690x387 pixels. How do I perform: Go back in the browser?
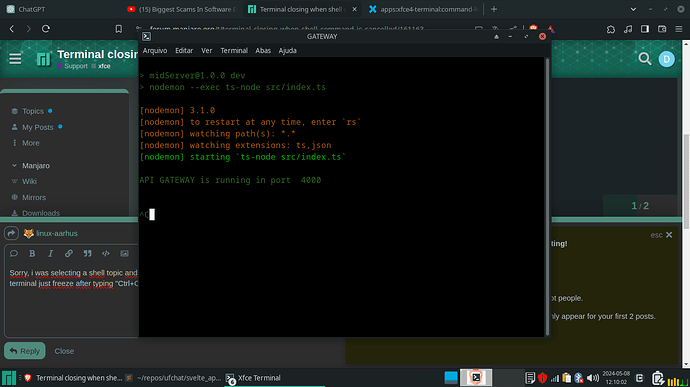pos(12,29)
